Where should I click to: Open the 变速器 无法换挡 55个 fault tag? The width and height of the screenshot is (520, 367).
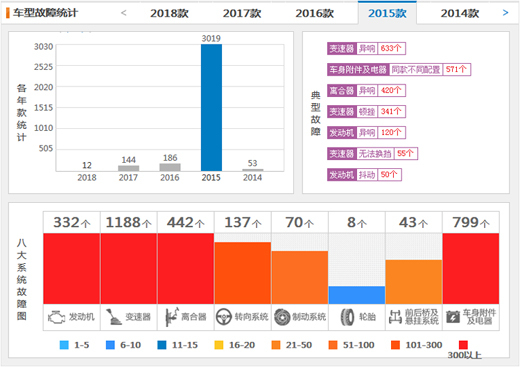click(372, 154)
